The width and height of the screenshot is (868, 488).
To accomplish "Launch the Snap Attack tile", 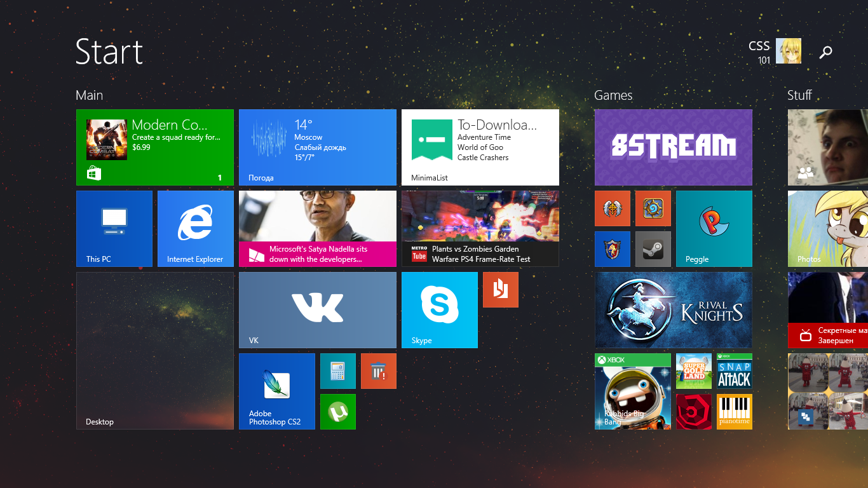I will tap(735, 371).
